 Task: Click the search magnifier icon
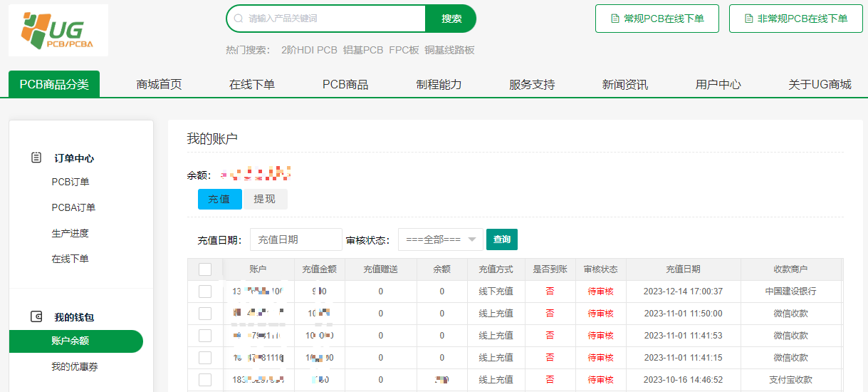pyautogui.click(x=239, y=19)
